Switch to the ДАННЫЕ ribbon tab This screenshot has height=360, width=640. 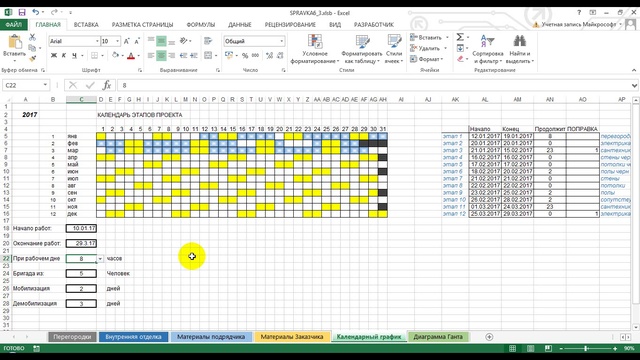coord(240,24)
